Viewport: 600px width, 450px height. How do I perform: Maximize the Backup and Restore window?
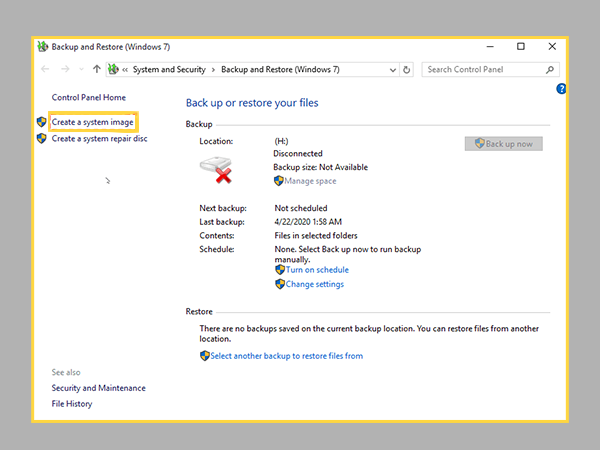point(521,47)
